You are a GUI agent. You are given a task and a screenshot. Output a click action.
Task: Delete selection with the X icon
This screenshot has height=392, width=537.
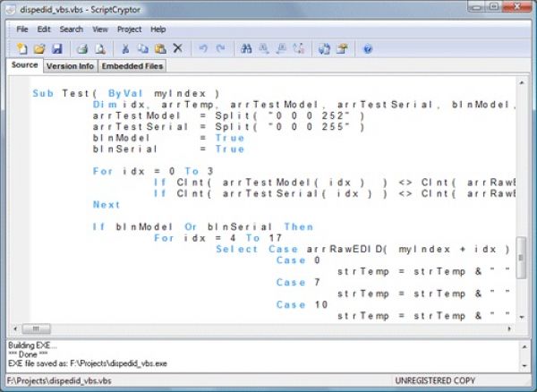pyautogui.click(x=178, y=48)
